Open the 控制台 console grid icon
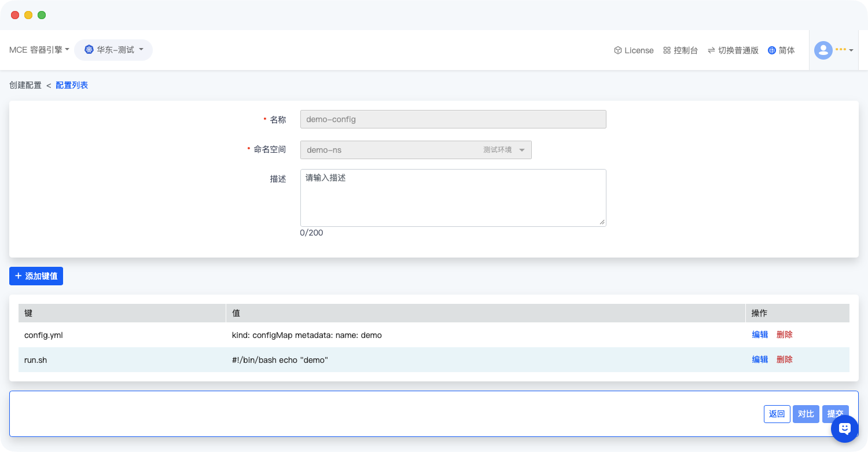This screenshot has width=868, height=452. (667, 50)
